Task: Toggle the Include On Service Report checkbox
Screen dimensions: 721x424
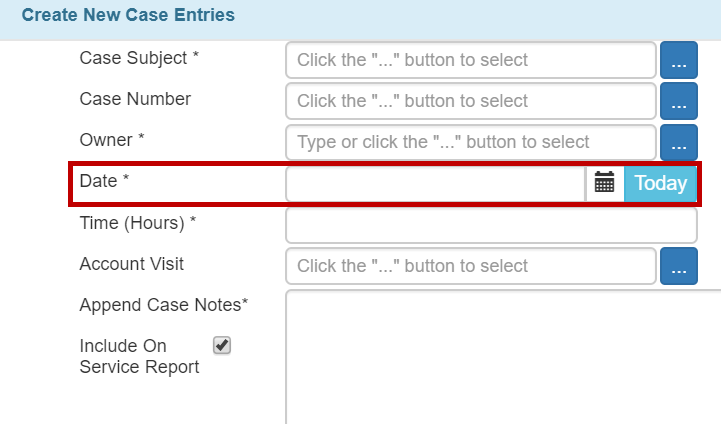Action: (x=222, y=345)
